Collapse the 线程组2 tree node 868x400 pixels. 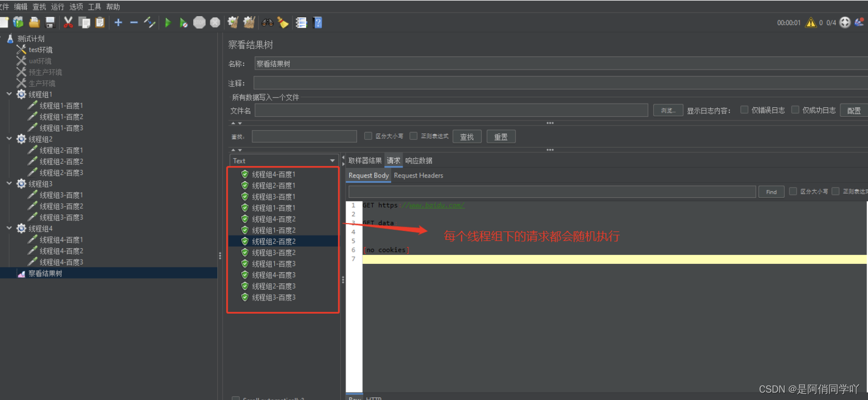click(9, 139)
